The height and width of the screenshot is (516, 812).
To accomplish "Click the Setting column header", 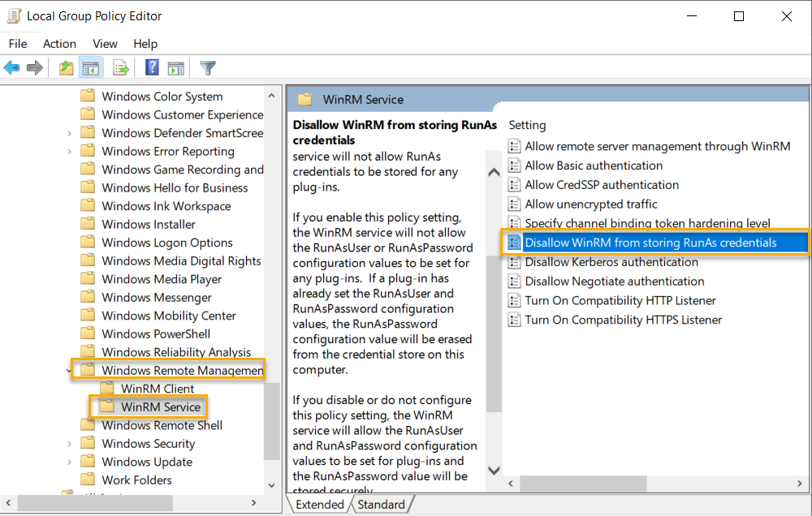I will (528, 125).
